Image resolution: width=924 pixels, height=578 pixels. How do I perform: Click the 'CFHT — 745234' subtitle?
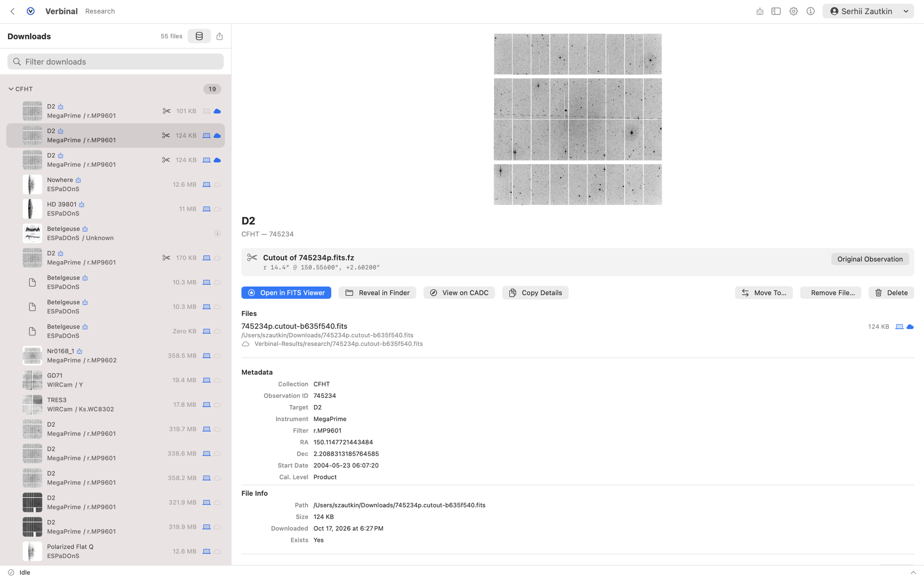[x=268, y=234]
